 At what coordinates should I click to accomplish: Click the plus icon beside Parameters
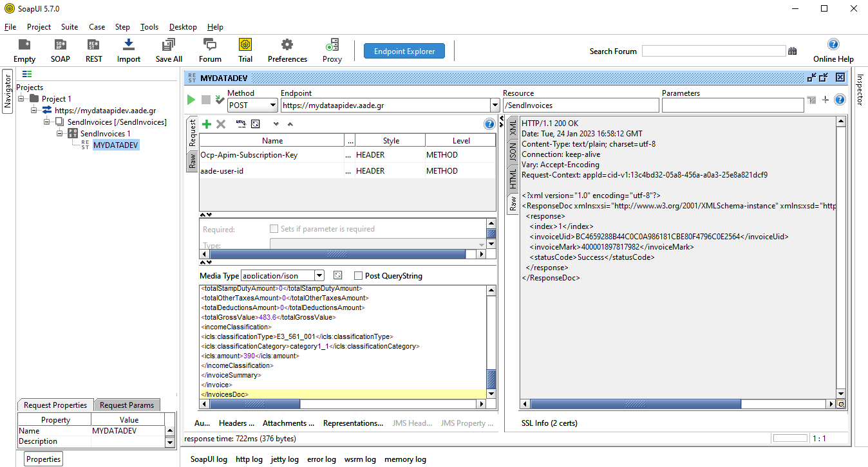[x=825, y=100]
